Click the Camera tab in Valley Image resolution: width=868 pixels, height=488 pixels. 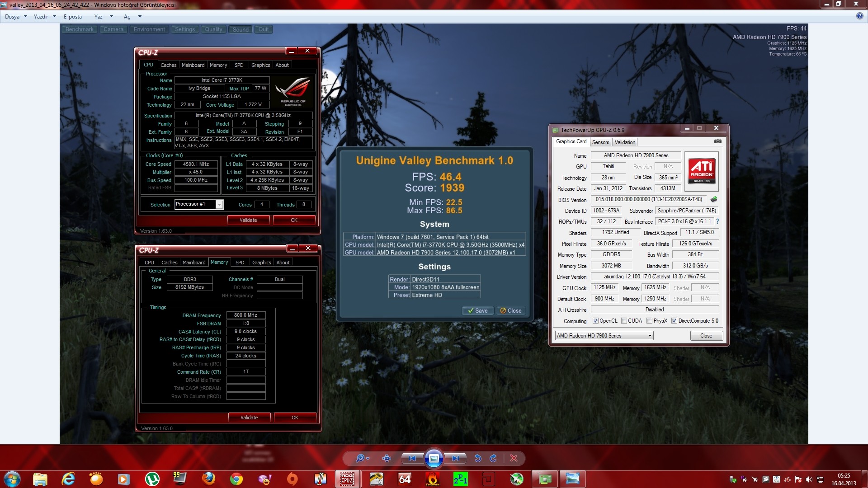[113, 29]
